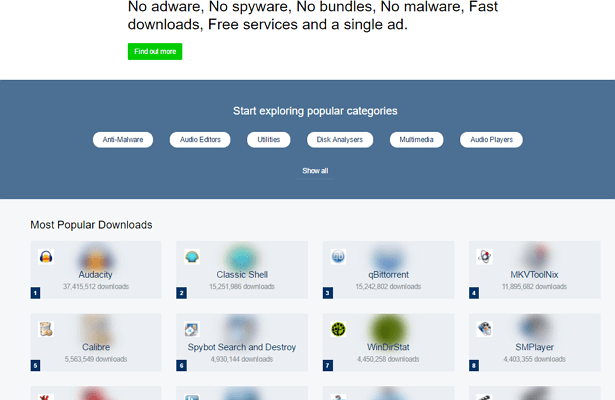Select the Utilities category pill
This screenshot has width=615, height=400.
click(269, 140)
